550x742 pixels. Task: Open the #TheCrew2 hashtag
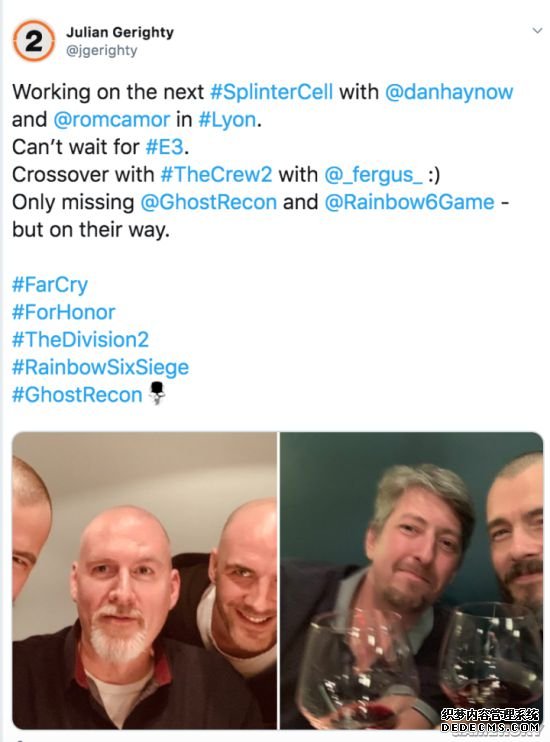point(216,174)
